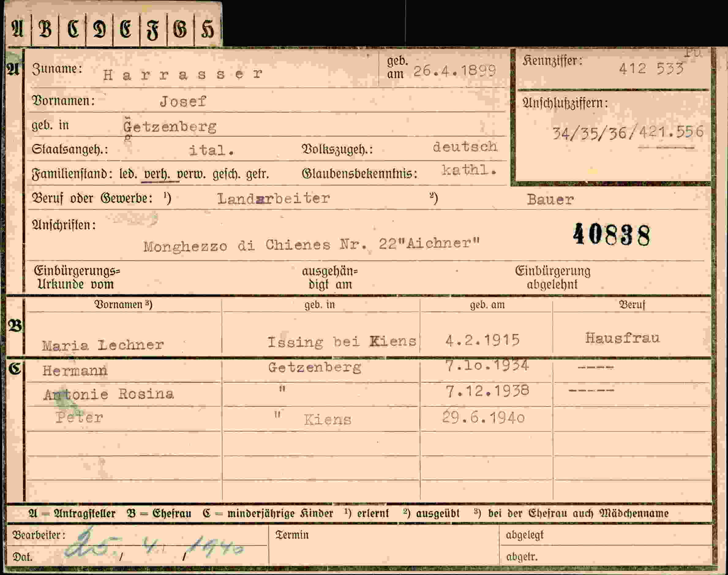Click index tab letter H
Screen dimensions: 728x575
[x=207, y=30]
